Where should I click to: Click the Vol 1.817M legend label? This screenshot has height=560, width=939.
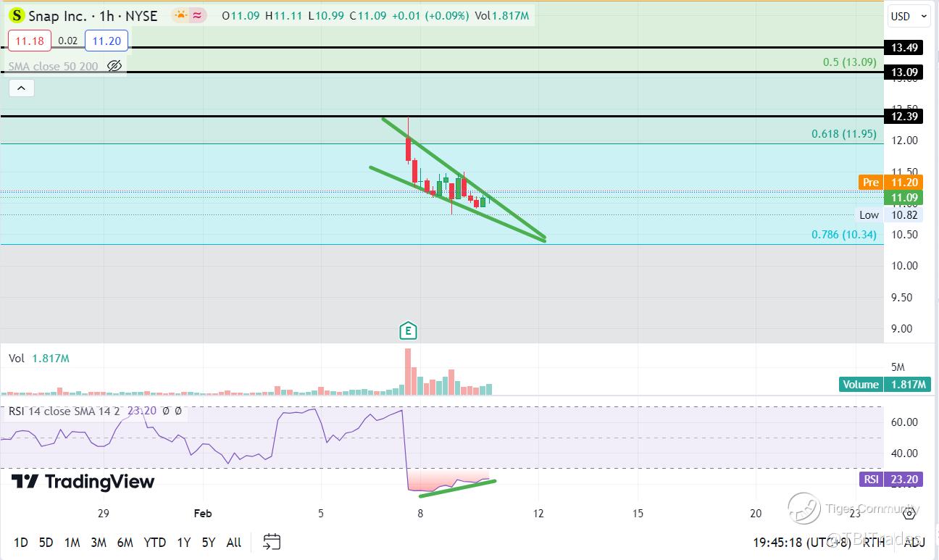[x=39, y=358]
